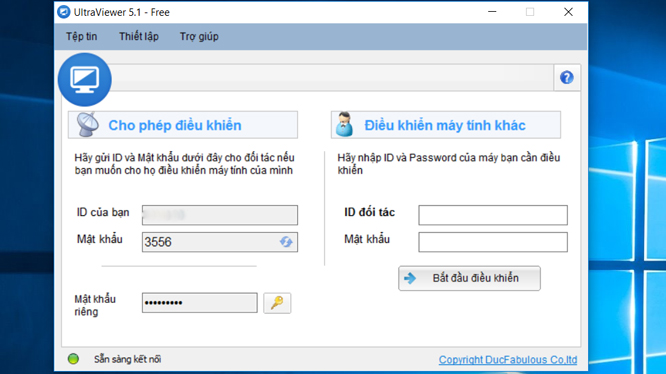Click the Mật khẩu riêng password field
Viewport: 666px width, 374px height.
pyautogui.click(x=200, y=303)
